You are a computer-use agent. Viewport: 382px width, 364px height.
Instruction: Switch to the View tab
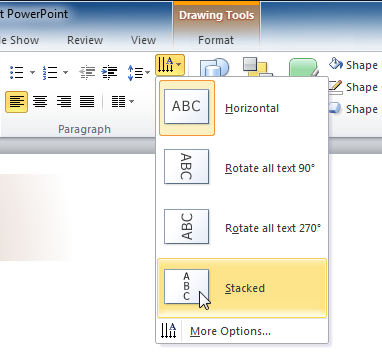click(x=143, y=40)
